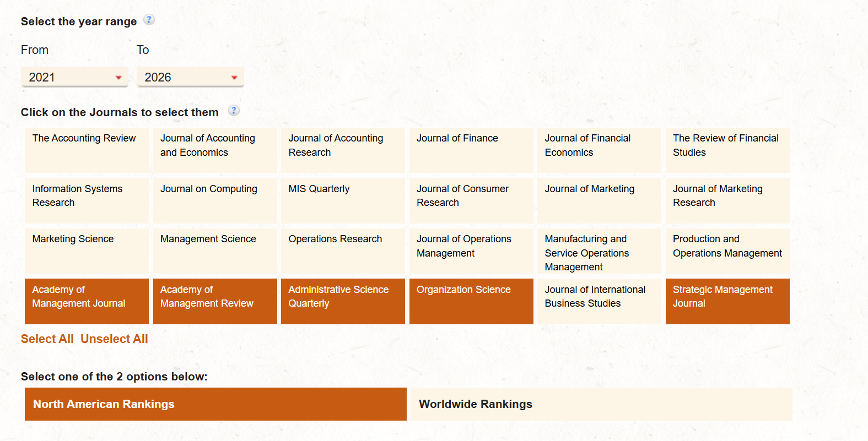Choose Worldwide Rankings option
Image resolution: width=868 pixels, height=441 pixels.
(602, 404)
